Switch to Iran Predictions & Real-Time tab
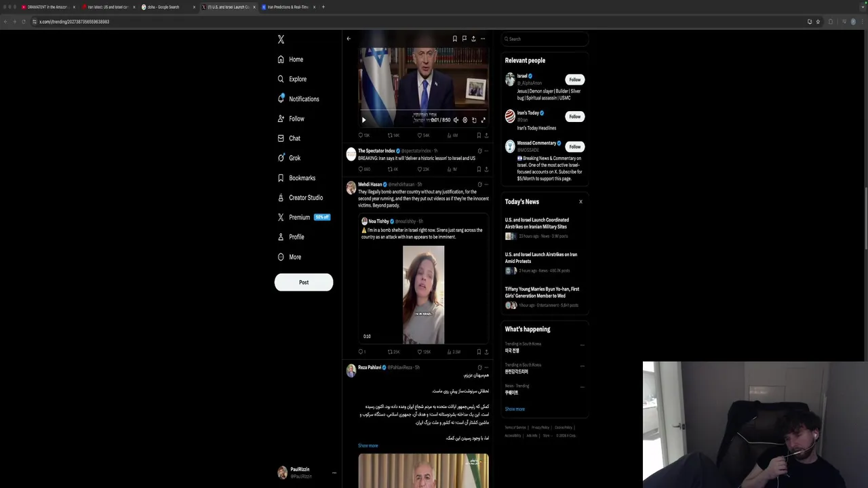This screenshot has width=868, height=488. pyautogui.click(x=288, y=7)
